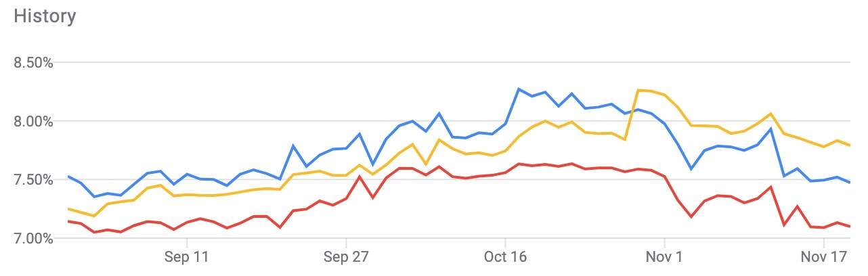Click red line's rightmost end point
Image resolution: width=868 pixels, height=276 pixels.
coord(850,226)
